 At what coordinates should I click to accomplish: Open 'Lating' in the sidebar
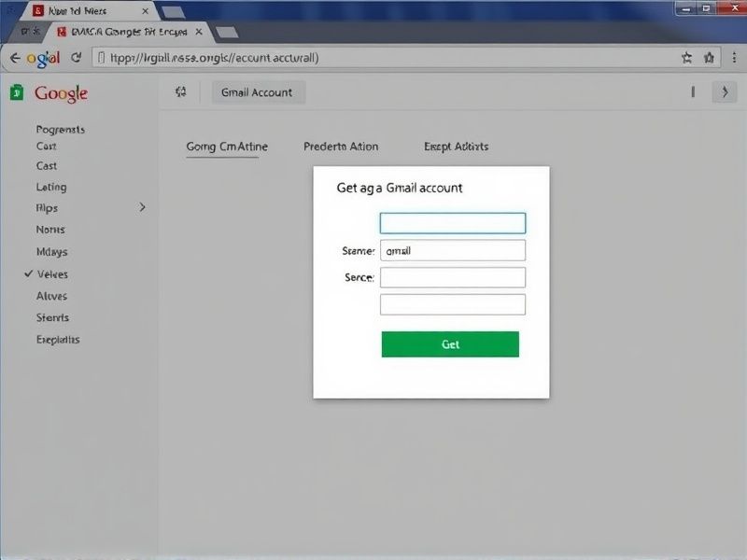pyautogui.click(x=51, y=188)
